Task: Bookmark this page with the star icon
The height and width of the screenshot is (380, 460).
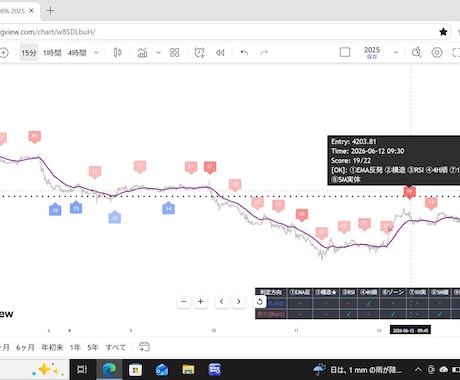Action: tap(443, 32)
